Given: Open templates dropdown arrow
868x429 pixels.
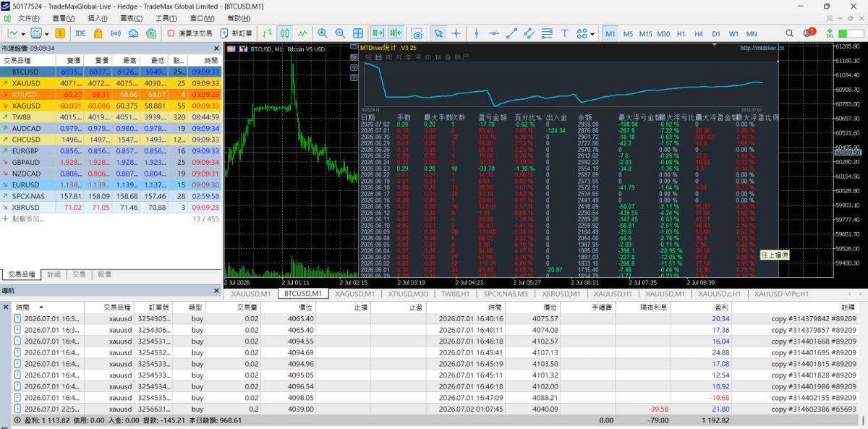Looking at the screenshot, I should tap(47, 33).
